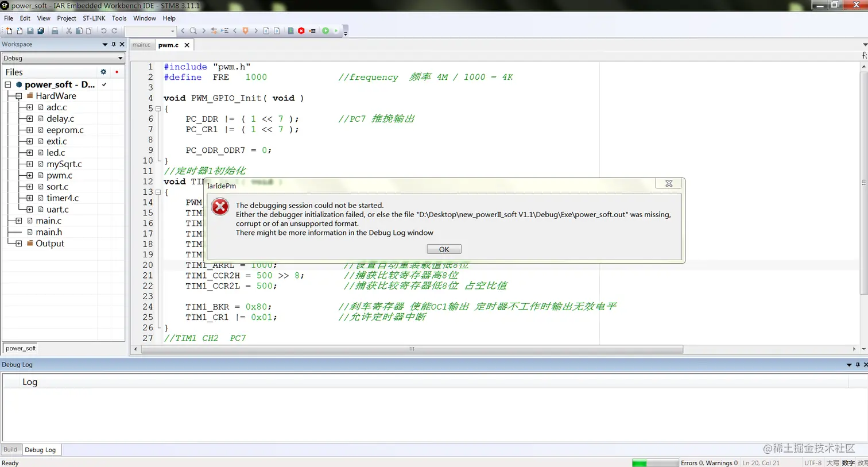The height and width of the screenshot is (467, 868).
Task: Save the current file using the toolbar
Action: (30, 31)
